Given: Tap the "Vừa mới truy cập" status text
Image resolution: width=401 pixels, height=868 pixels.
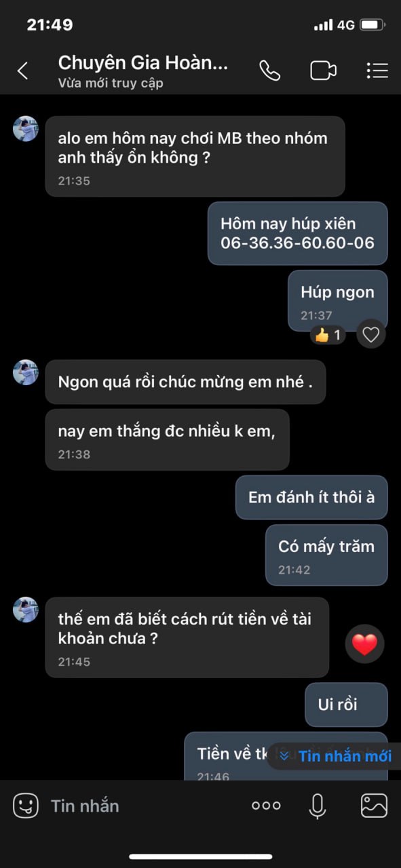Looking at the screenshot, I should (110, 83).
